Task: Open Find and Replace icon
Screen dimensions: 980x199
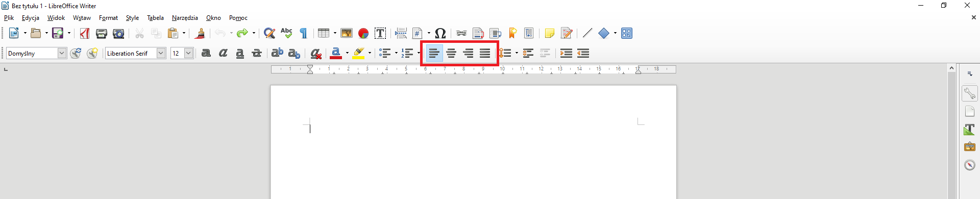Action: coord(269,33)
